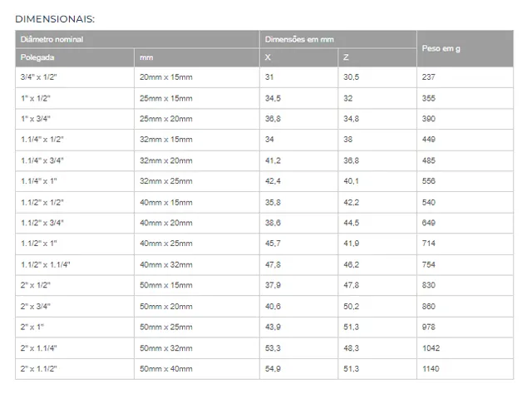Click the DIMENSIONAIS heading

click(55, 19)
